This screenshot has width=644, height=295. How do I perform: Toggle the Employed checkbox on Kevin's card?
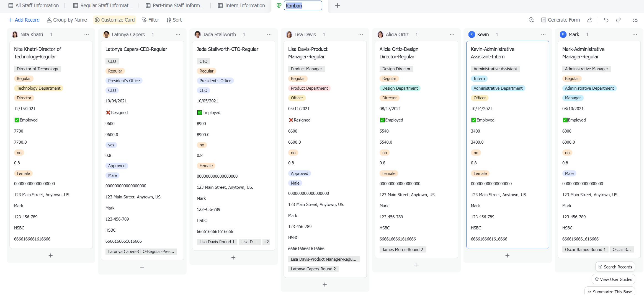(474, 120)
